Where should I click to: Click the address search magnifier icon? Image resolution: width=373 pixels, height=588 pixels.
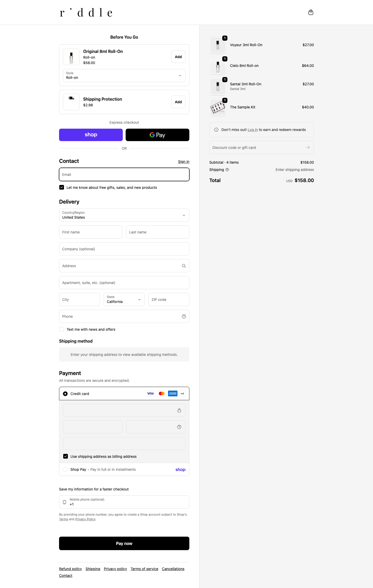[x=184, y=266]
